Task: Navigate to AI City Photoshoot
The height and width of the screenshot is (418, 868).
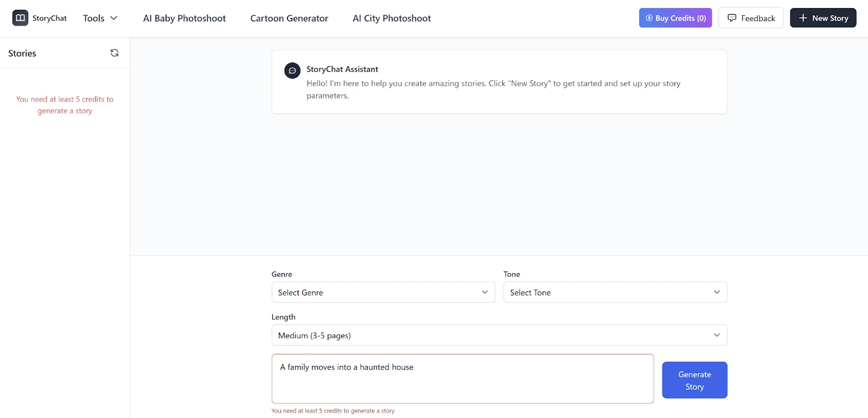Action: [x=392, y=18]
